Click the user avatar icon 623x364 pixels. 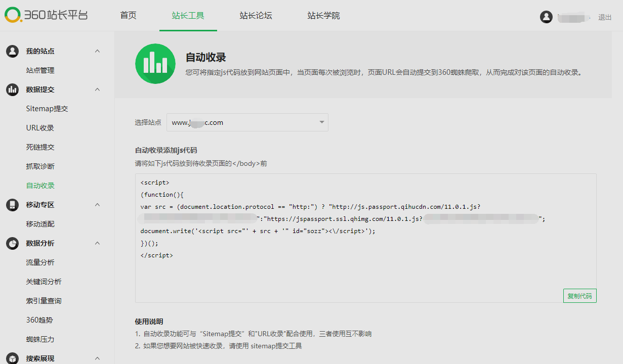(546, 17)
